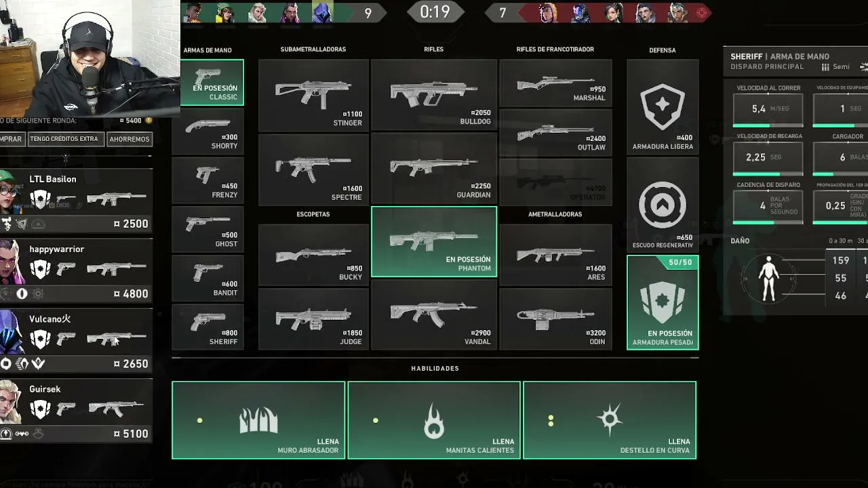The image size is (868, 488).
Task: Purchase the Odin machine gun
Action: pyautogui.click(x=555, y=319)
